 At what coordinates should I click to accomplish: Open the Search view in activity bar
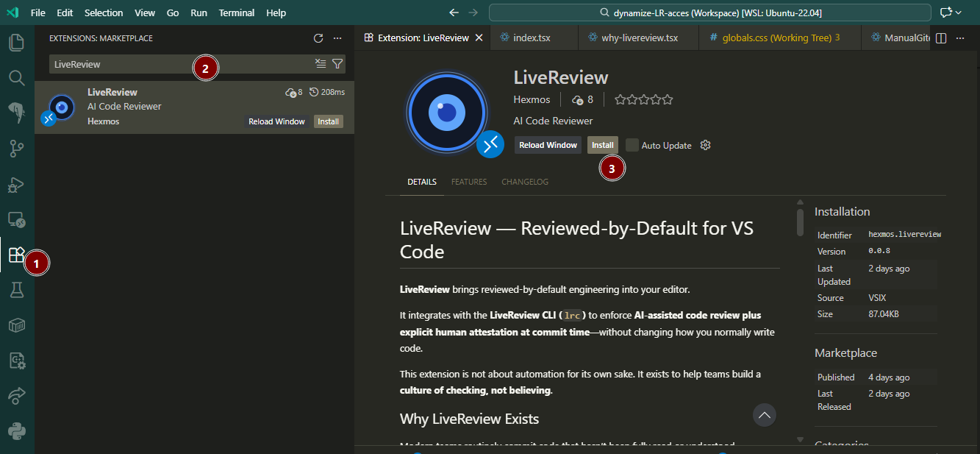coord(16,77)
